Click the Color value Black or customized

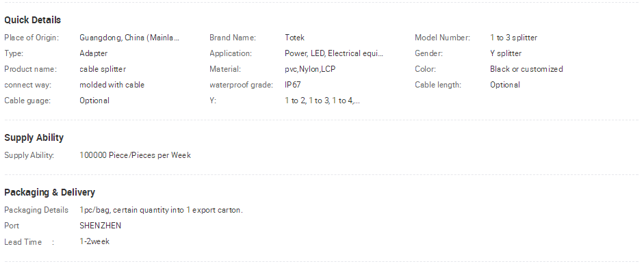coord(526,69)
